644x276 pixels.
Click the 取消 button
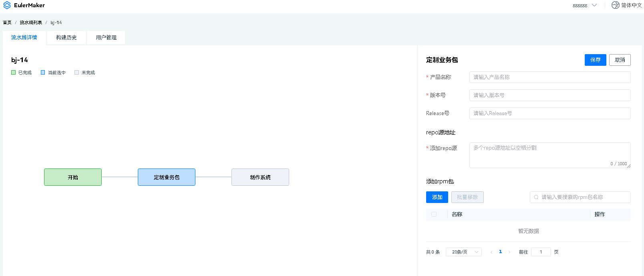click(x=620, y=60)
